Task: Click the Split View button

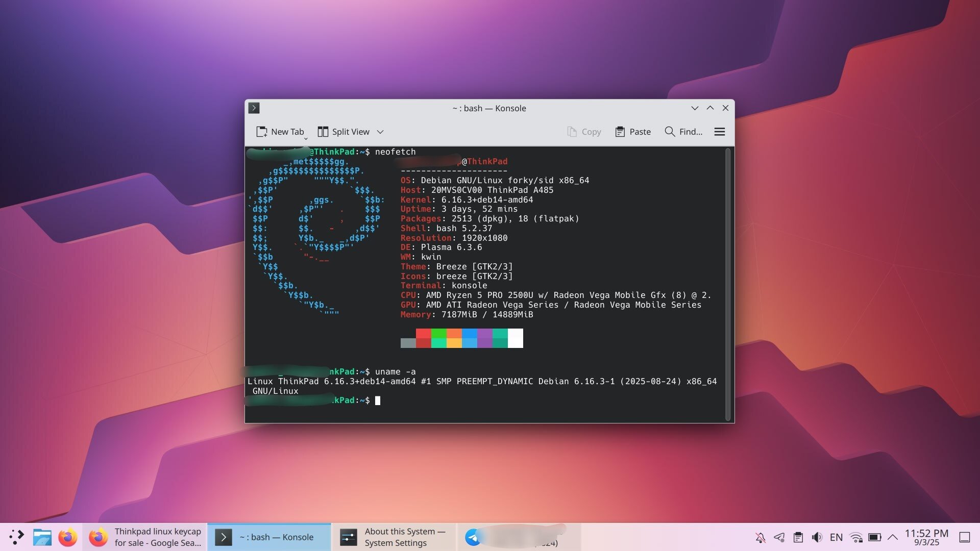Action: click(x=344, y=132)
